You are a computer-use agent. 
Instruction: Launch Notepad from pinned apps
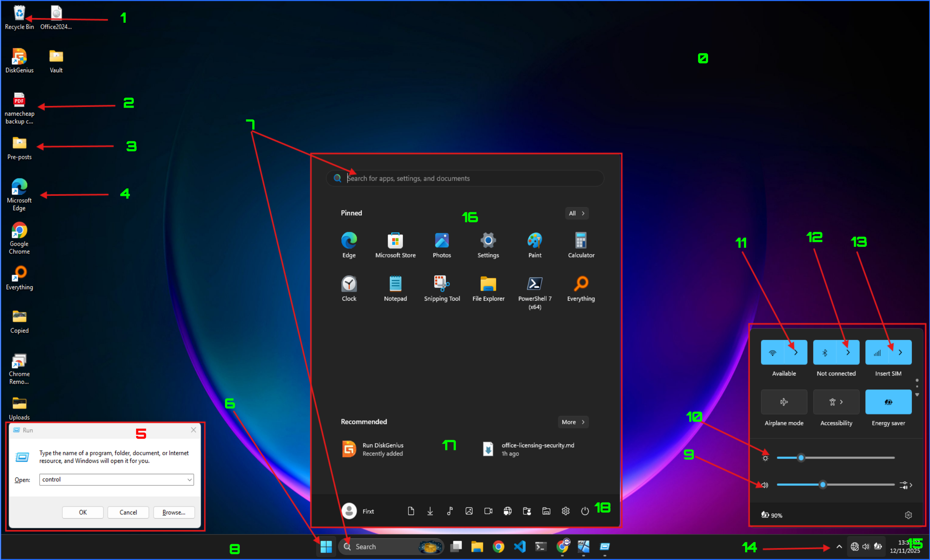click(x=395, y=289)
